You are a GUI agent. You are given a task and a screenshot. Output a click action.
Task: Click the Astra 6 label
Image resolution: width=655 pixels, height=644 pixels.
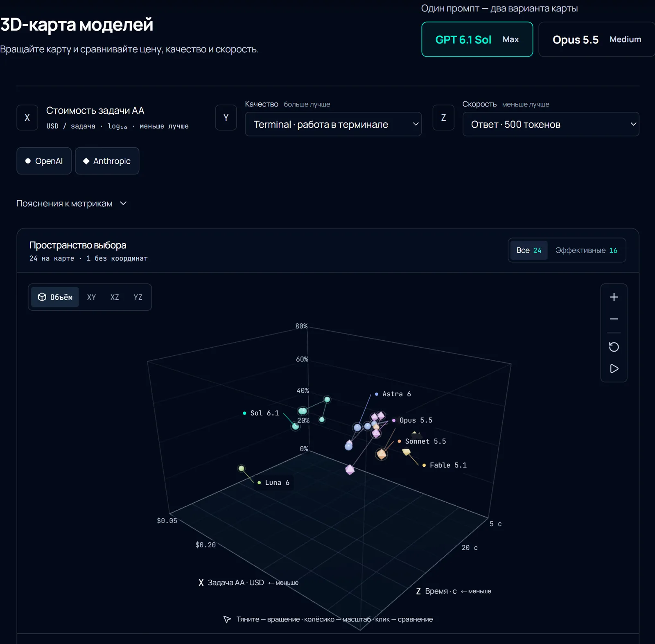[x=393, y=394]
